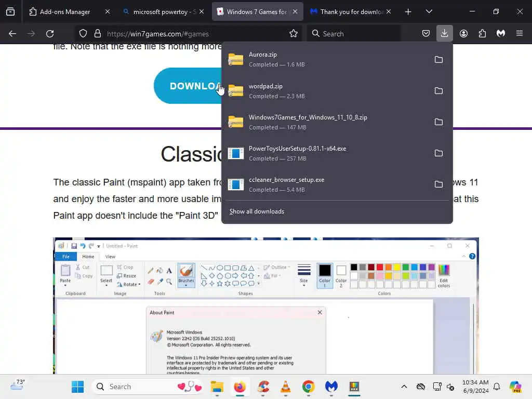Show wordpad.zip in folder
This screenshot has height=399, width=532.
click(x=438, y=91)
